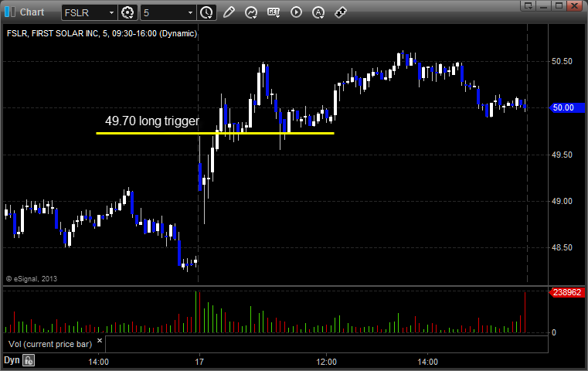The height and width of the screenshot is (371, 588).
Task: Click the 48.50 price axis label
Action: (x=562, y=247)
